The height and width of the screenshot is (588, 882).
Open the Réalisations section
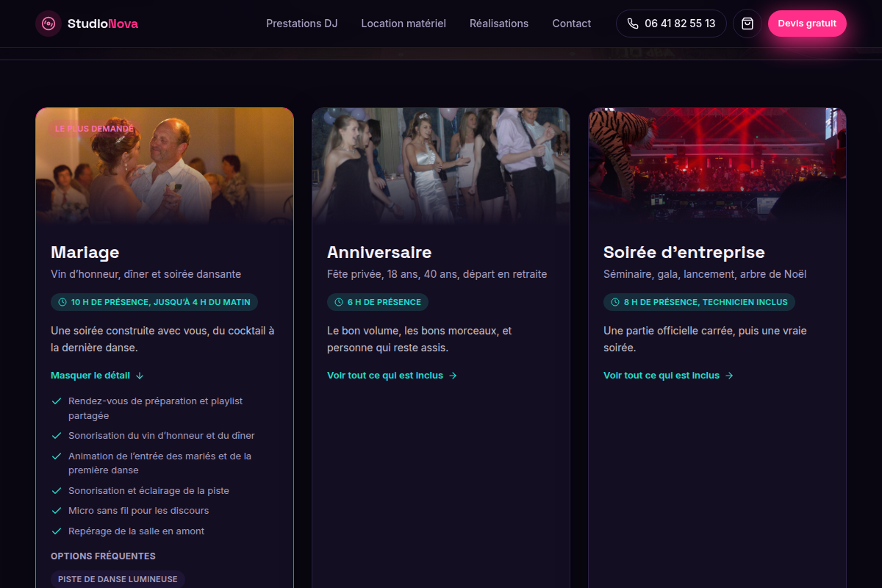coord(499,24)
